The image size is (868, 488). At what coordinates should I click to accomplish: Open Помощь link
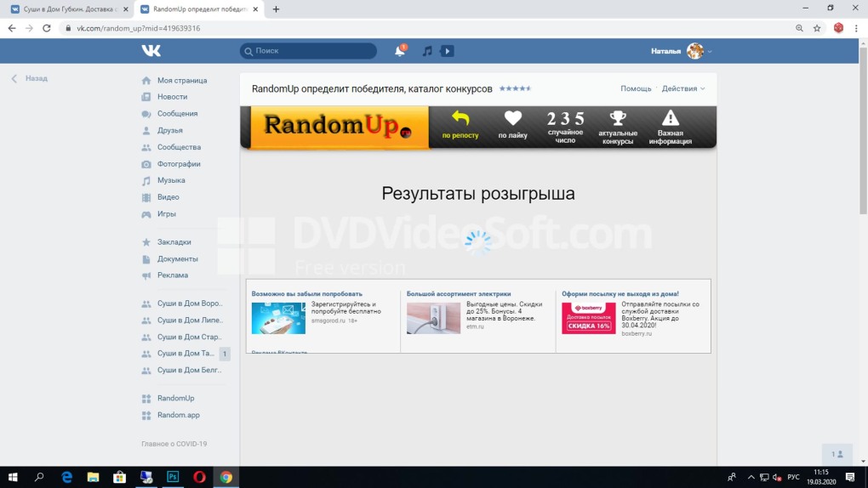click(636, 88)
